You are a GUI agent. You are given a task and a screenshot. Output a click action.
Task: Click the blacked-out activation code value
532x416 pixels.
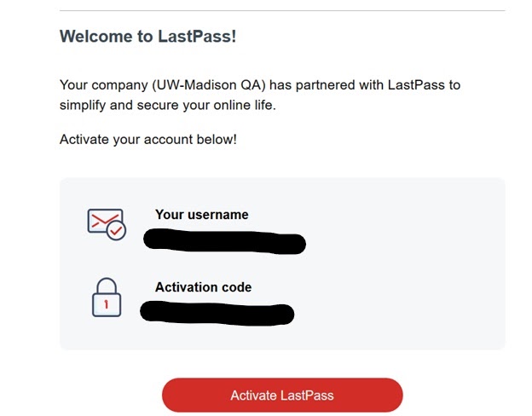tap(217, 313)
